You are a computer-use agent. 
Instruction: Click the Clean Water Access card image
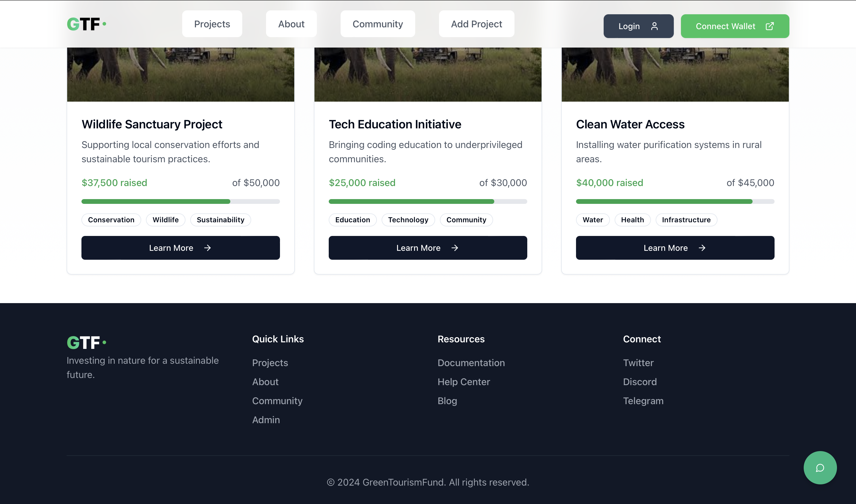coord(675,74)
